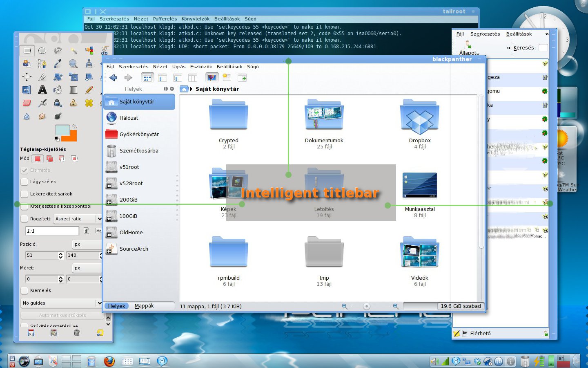Set selection mode to intersect with selection
588x368 pixels.
(74, 158)
